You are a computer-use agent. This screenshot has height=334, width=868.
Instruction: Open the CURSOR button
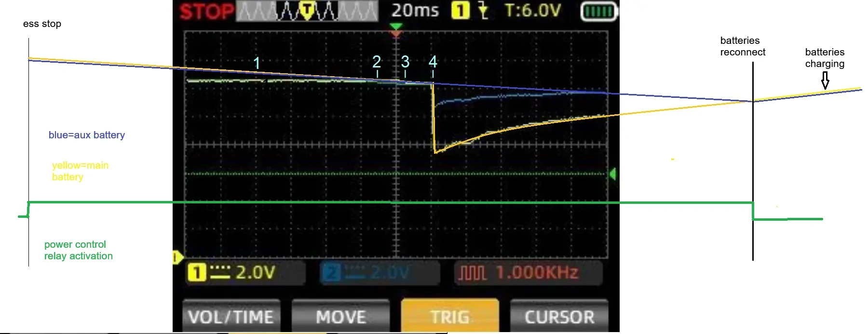click(x=559, y=316)
